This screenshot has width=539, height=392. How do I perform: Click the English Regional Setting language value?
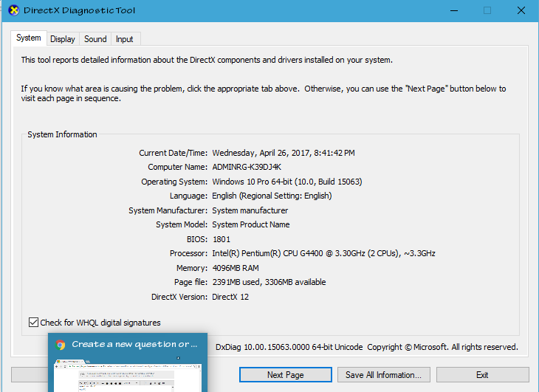[x=272, y=196]
